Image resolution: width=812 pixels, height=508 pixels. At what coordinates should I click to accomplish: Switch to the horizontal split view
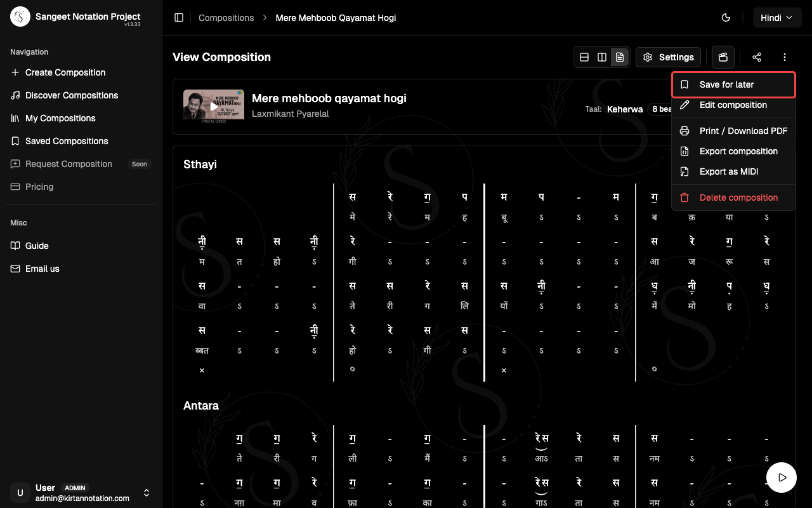[584, 57]
